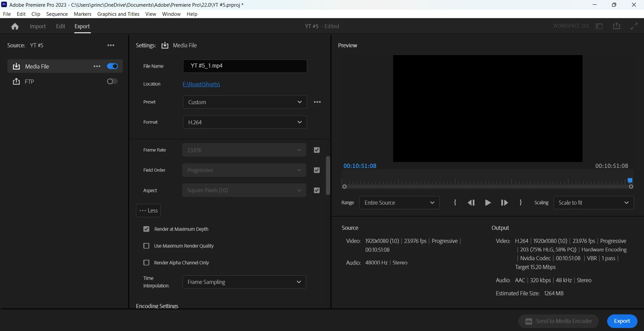Click the Premiere Pro app icon in title bar
644x331 pixels.
pos(4,5)
